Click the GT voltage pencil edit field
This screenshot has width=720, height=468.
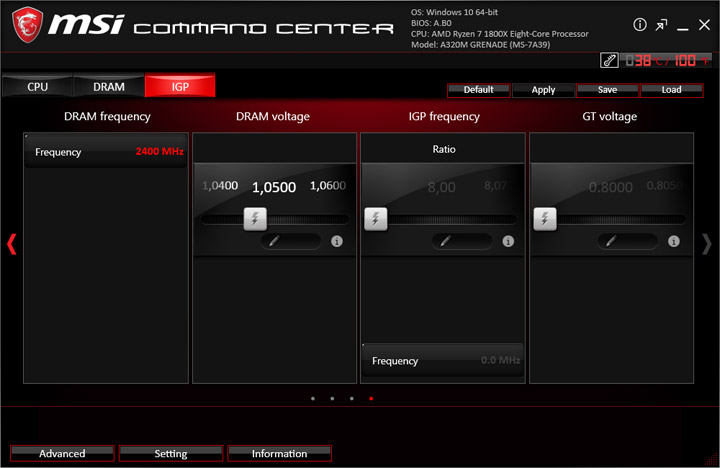(x=627, y=241)
